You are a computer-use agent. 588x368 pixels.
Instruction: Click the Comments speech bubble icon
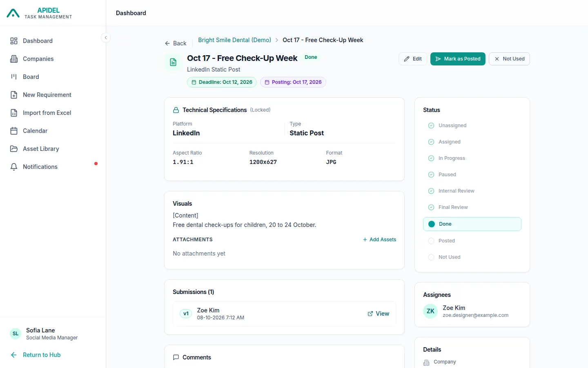click(x=176, y=357)
